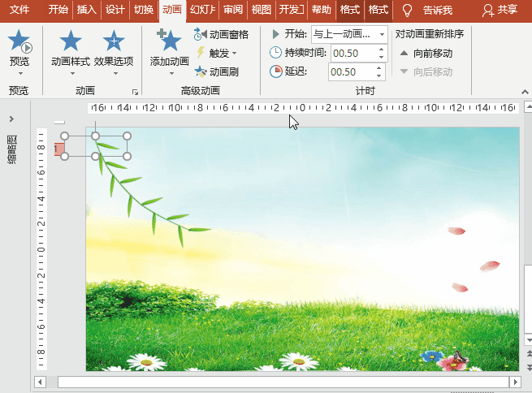Click into the Delay input field

tap(350, 71)
